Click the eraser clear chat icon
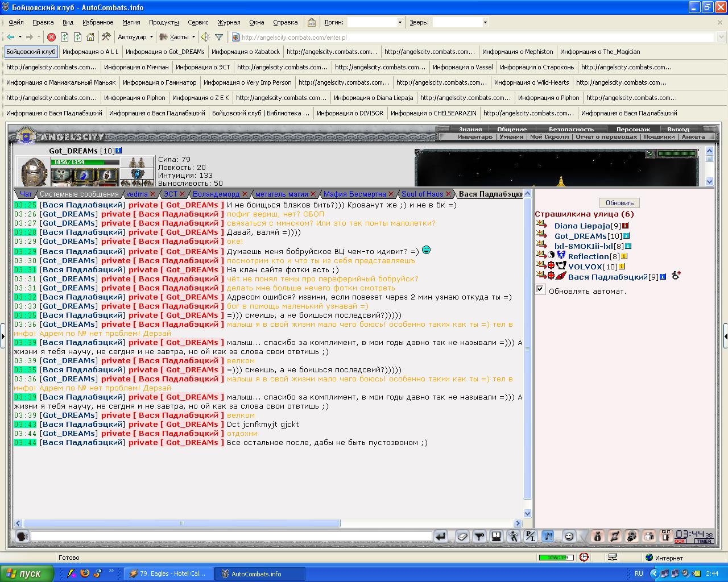The height and width of the screenshot is (582, 728). coord(462,536)
